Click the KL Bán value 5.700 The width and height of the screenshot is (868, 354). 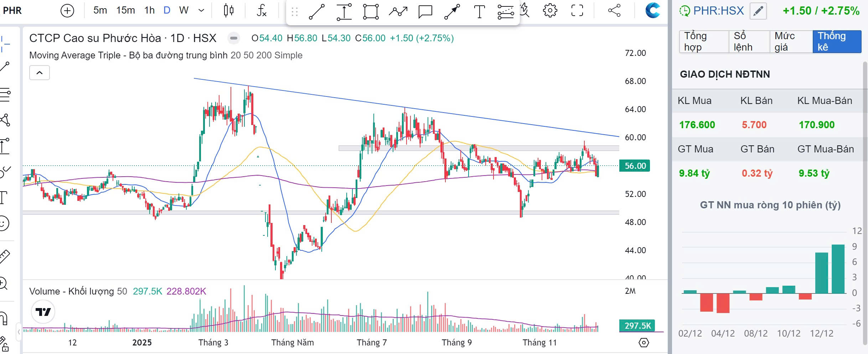[x=754, y=125]
